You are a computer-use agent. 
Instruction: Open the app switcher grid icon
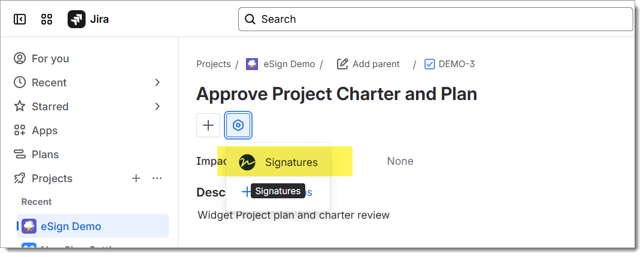[47, 19]
